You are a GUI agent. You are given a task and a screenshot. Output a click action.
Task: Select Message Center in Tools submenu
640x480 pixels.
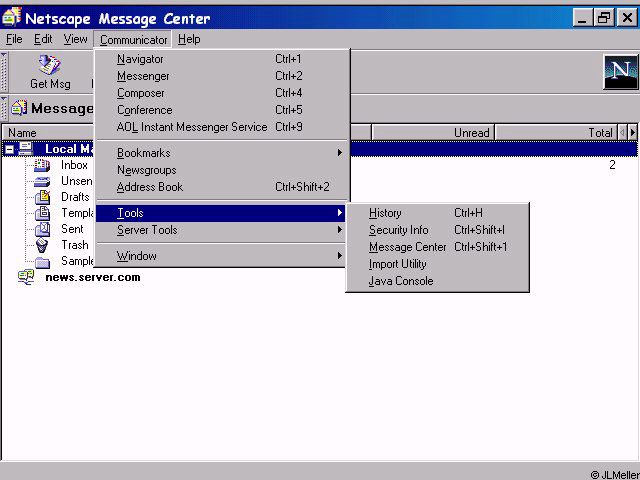pos(438,247)
